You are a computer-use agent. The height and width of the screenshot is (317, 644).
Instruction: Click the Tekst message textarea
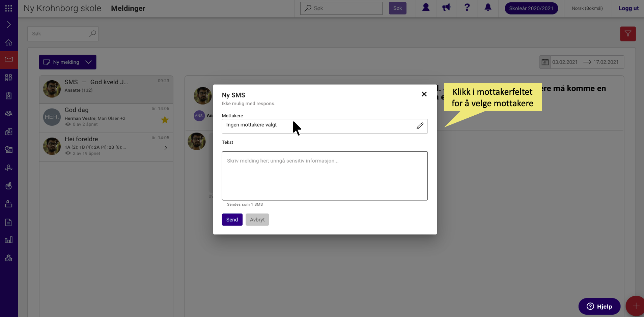[325, 176]
